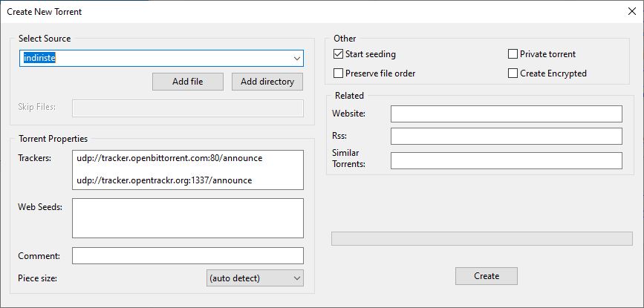Focus the Website input field
The width and height of the screenshot is (644, 308).
[x=507, y=114]
